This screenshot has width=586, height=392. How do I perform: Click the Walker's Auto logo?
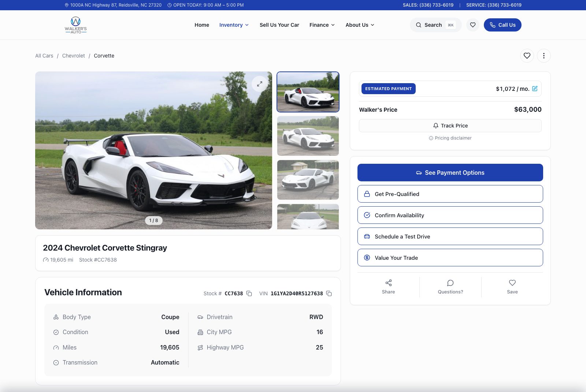[76, 25]
